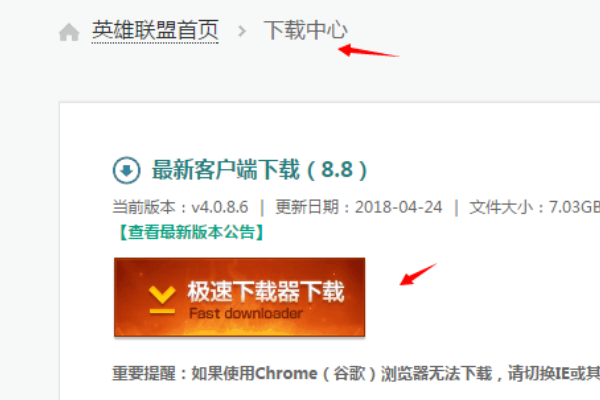Select the 下载中心 breadcrumb item
600x400 pixels.
[305, 30]
